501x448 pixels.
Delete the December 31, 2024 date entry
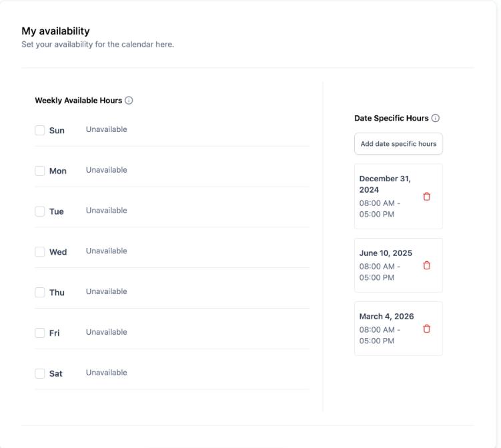click(427, 197)
